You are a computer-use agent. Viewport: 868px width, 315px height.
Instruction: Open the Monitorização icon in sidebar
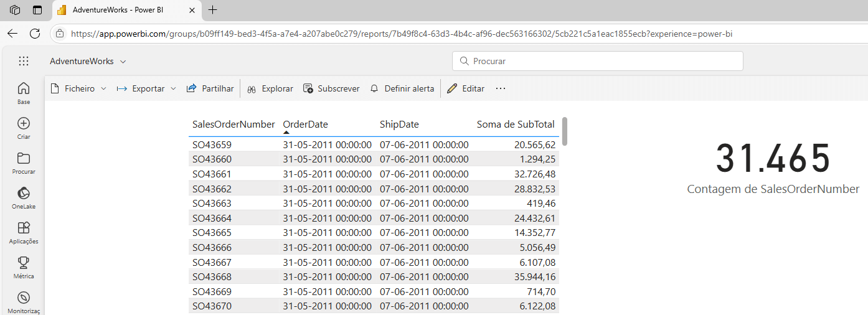24,298
